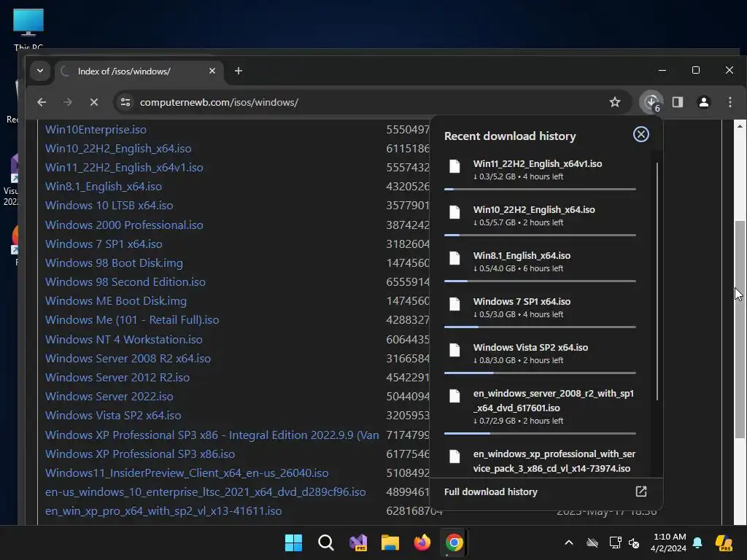Open Full download history external icon
This screenshot has height=560, width=747.
click(x=640, y=491)
